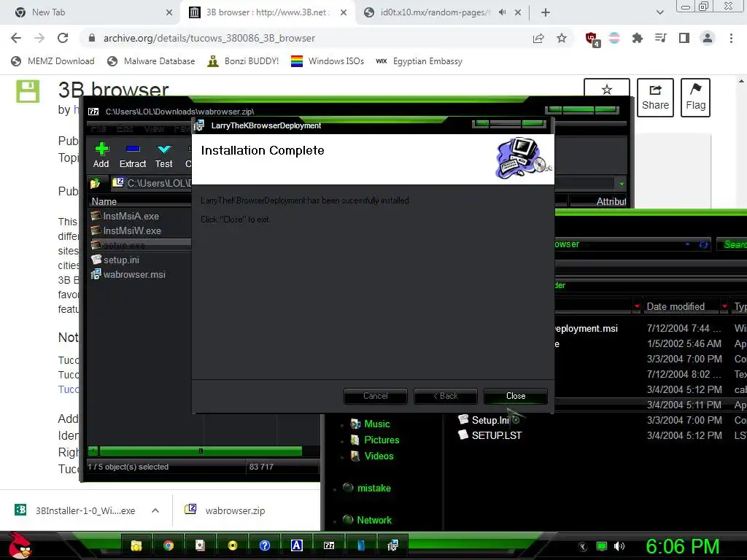Open Network in Explorer navigation pane

pos(367,520)
